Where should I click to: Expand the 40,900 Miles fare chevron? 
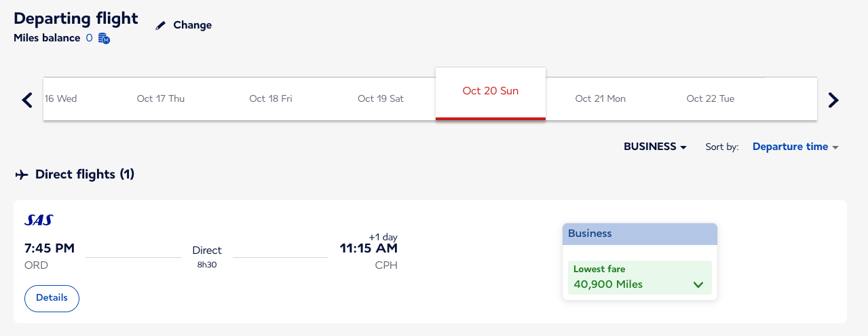[x=698, y=284]
